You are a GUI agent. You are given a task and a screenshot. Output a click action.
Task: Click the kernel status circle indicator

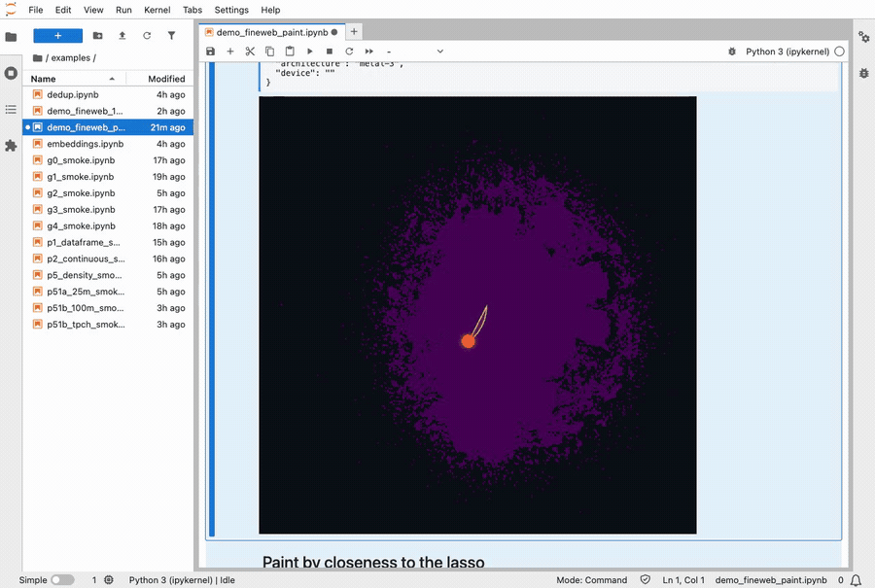(x=839, y=52)
